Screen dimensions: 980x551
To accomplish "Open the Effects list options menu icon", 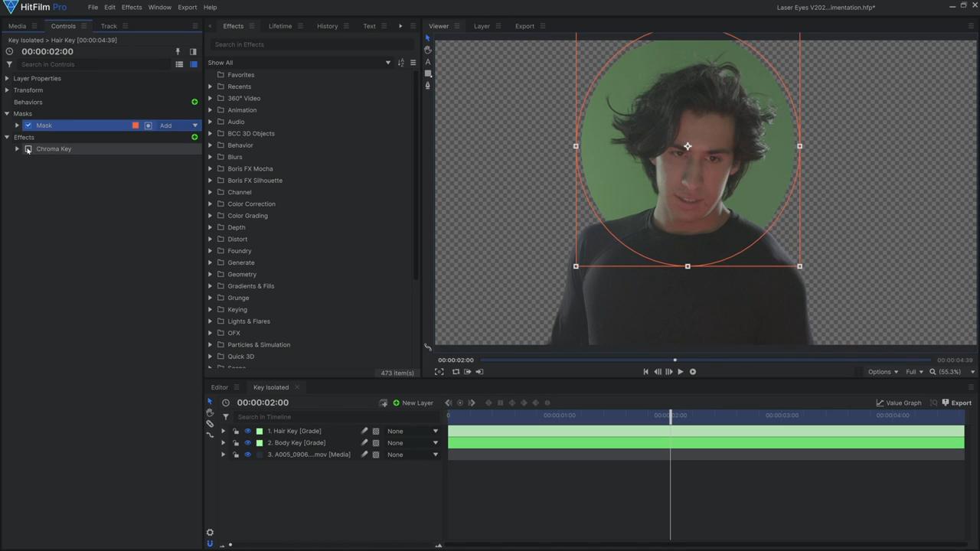I will pyautogui.click(x=413, y=63).
